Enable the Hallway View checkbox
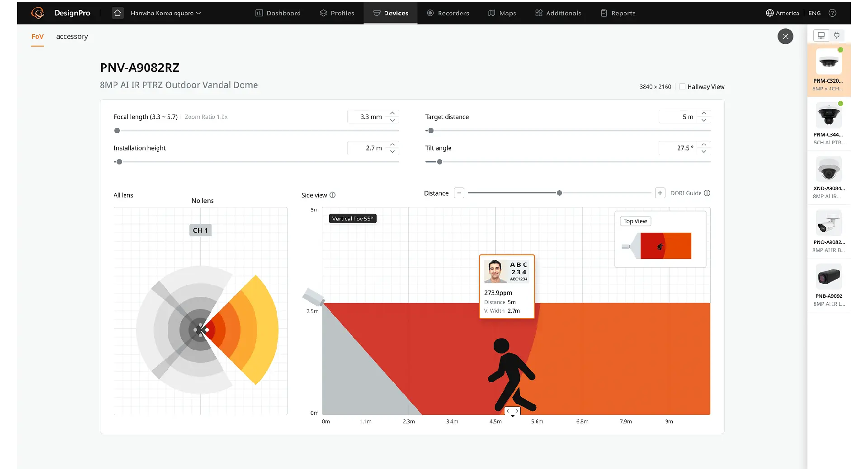The width and height of the screenshot is (868, 469). tap(682, 87)
